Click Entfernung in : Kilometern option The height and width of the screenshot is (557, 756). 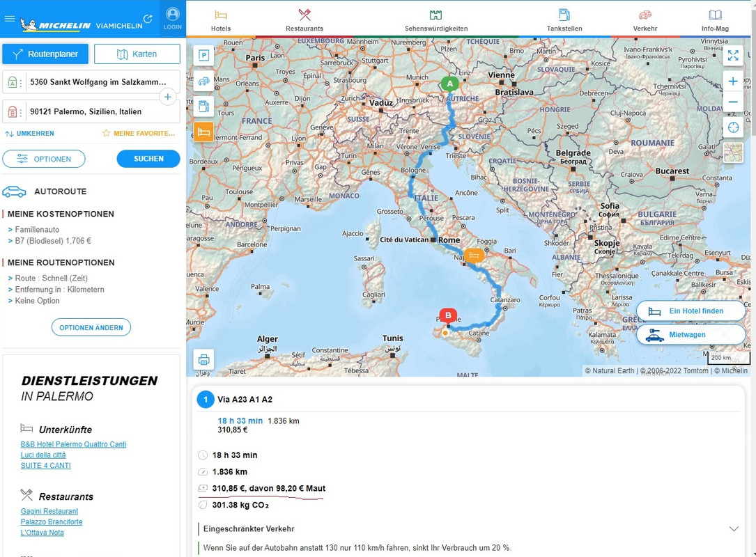coord(59,290)
